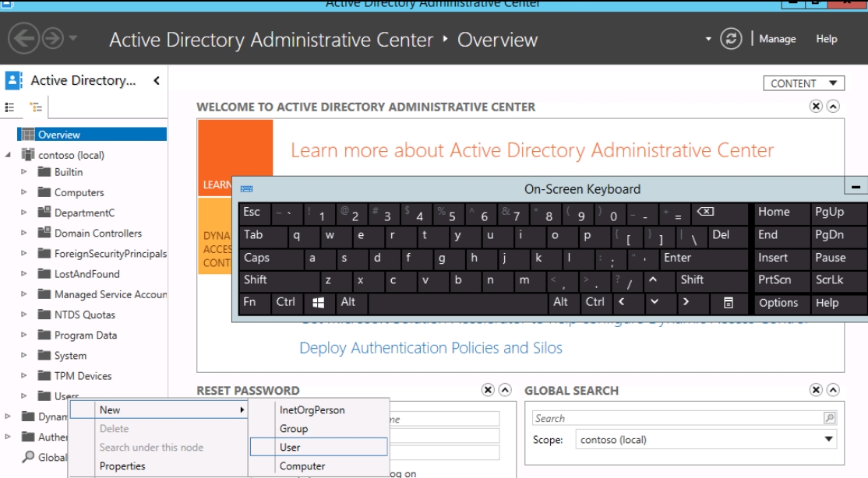Expand the Domain Controllers tree node

point(24,233)
